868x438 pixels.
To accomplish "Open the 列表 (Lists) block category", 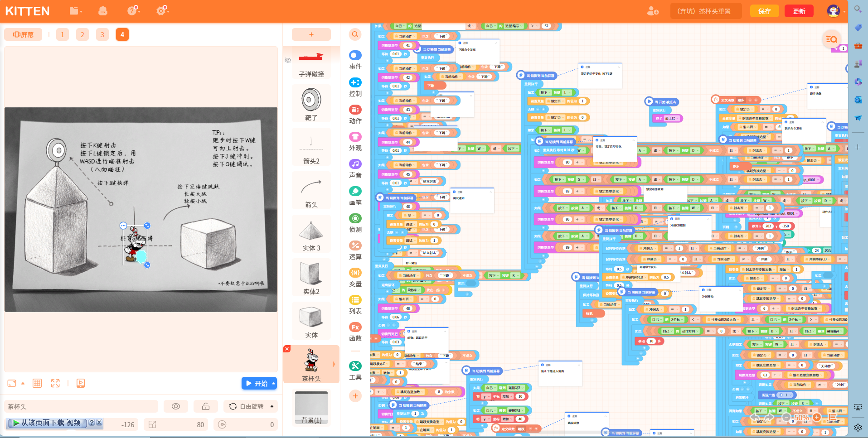I will point(355,305).
